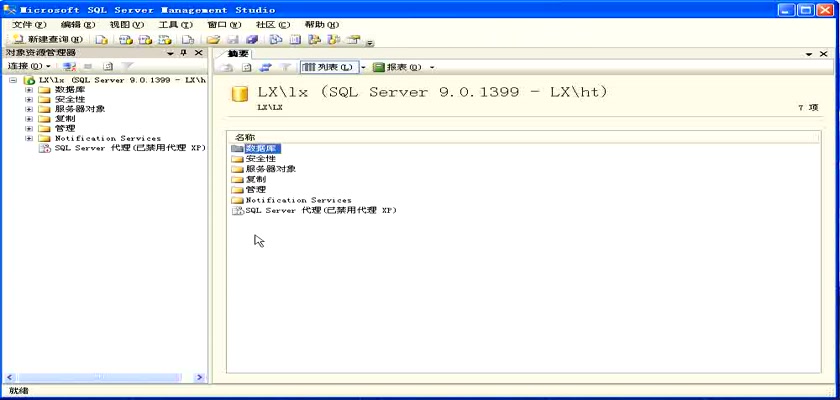Viewport: 840px width, 400px height.
Task: Select the 摘要 (Summary) tab
Action: [x=238, y=54]
